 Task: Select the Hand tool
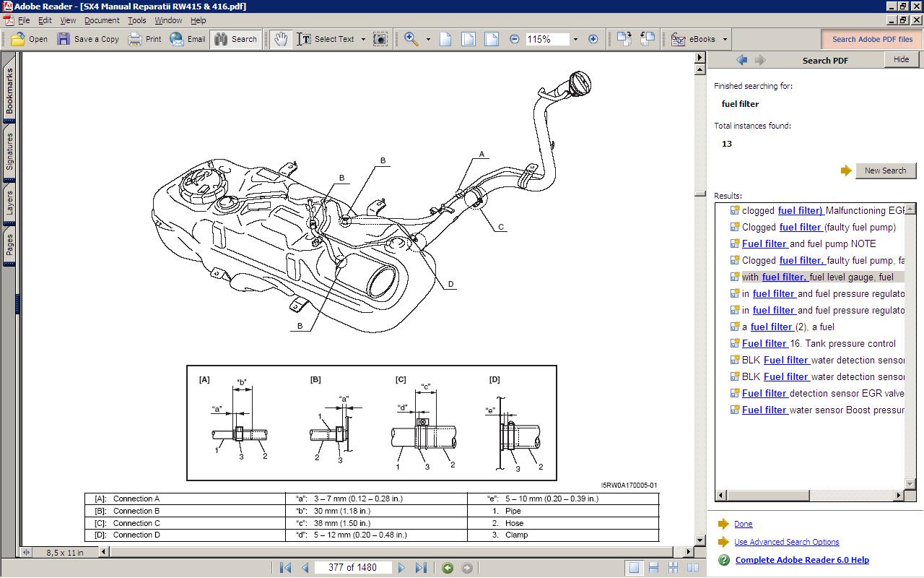(x=280, y=39)
